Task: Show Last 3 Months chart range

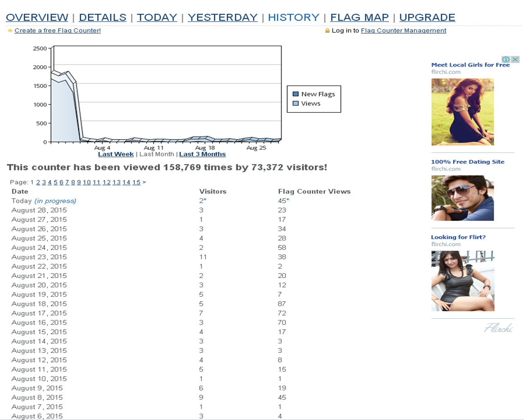Action: (x=202, y=154)
